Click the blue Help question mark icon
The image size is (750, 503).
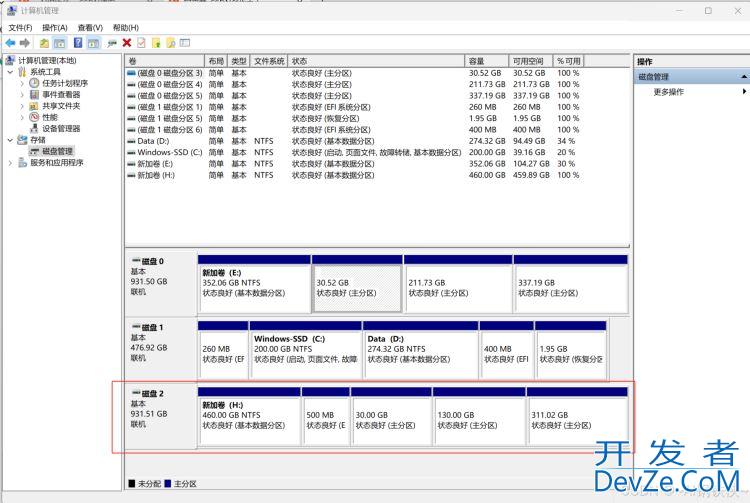pyautogui.click(x=77, y=43)
